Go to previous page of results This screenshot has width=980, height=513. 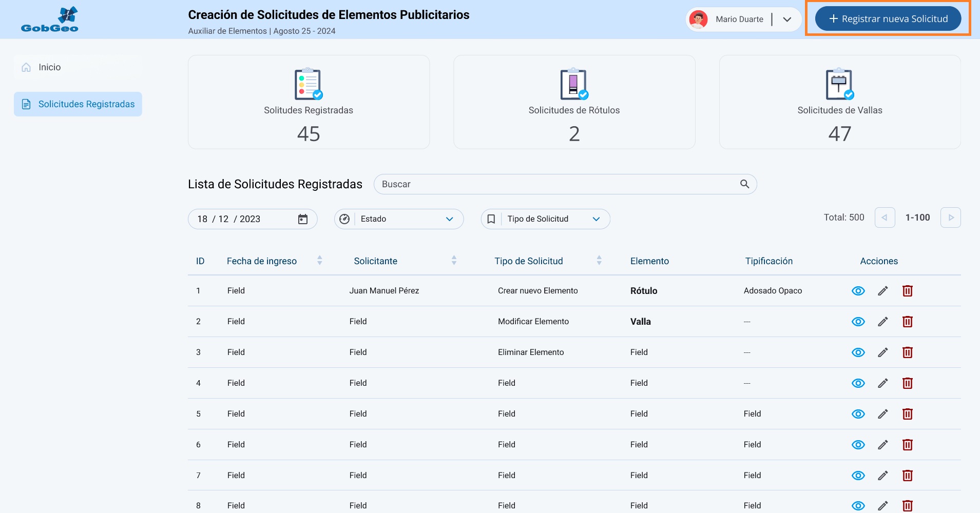[885, 218]
